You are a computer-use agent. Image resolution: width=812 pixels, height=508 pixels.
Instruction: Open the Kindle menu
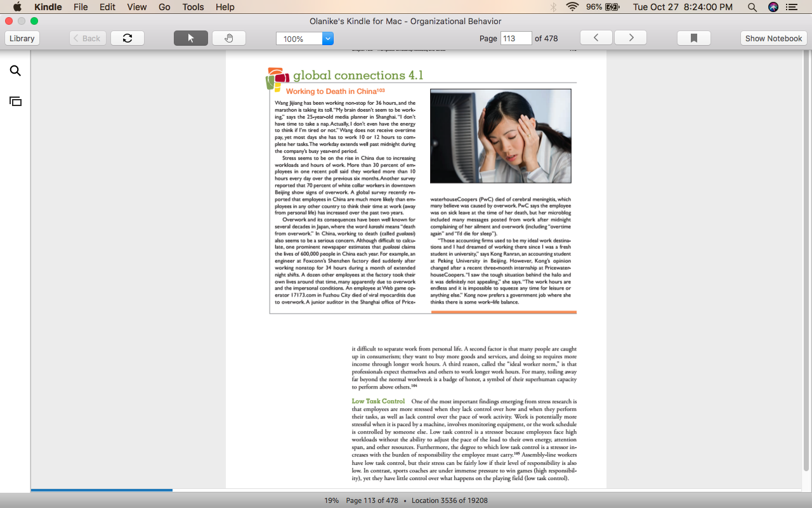(48, 7)
